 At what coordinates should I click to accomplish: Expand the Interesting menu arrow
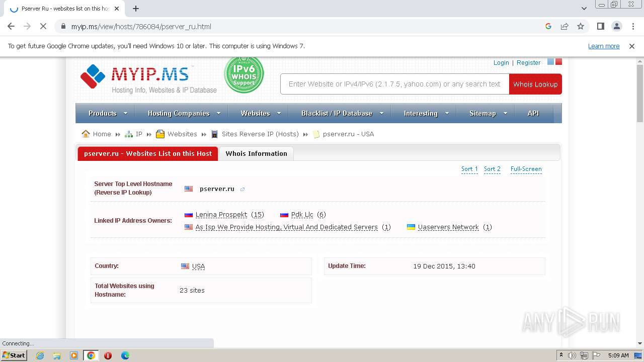[447, 113]
